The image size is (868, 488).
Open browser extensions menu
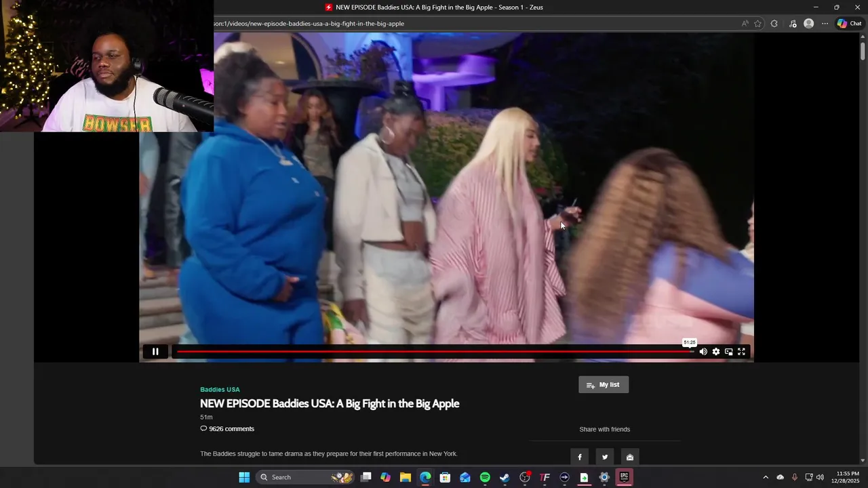(774, 24)
